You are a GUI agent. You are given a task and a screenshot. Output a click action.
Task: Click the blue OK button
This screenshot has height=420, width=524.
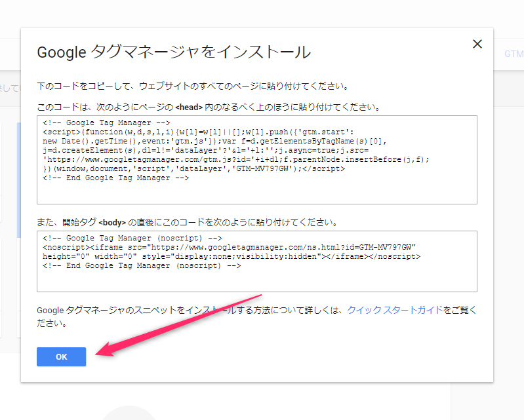pyautogui.click(x=61, y=356)
